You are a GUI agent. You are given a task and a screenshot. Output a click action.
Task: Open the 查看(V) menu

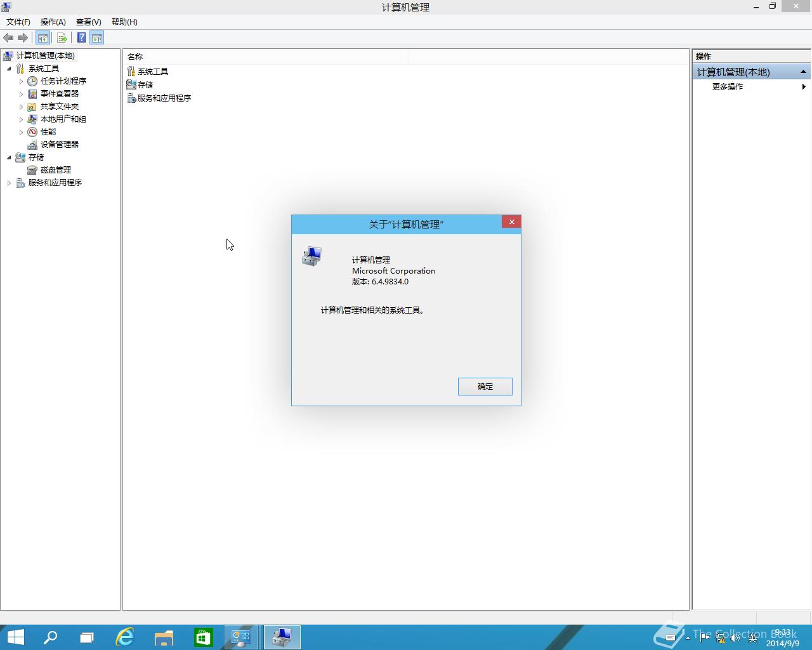point(89,22)
